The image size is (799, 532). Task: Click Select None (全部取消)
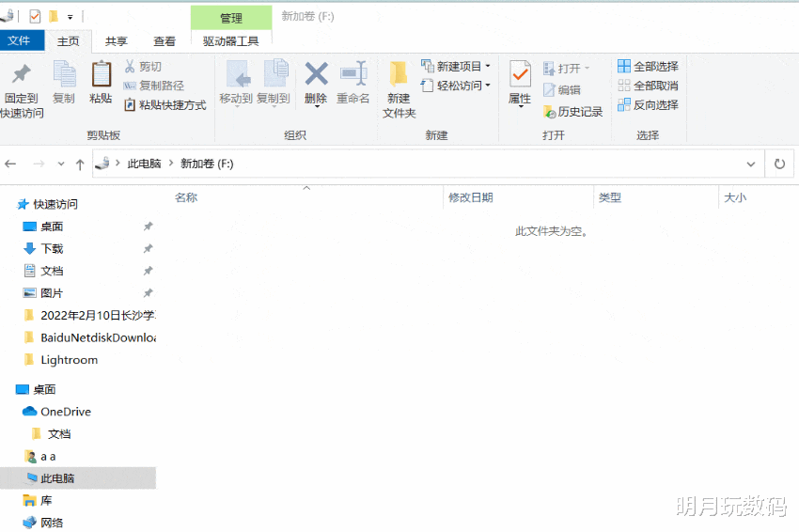coord(649,86)
